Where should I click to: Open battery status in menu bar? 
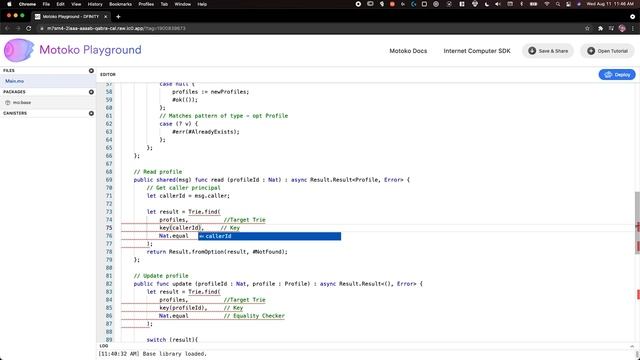tap(533, 4)
